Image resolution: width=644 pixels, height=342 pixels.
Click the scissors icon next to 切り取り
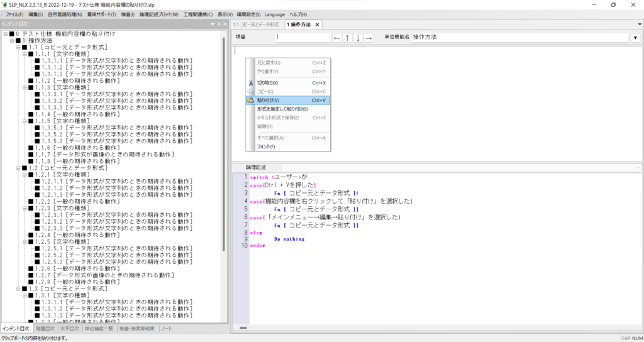250,82
